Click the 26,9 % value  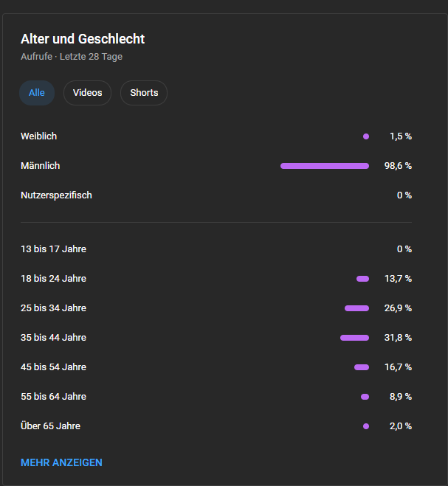tap(398, 308)
